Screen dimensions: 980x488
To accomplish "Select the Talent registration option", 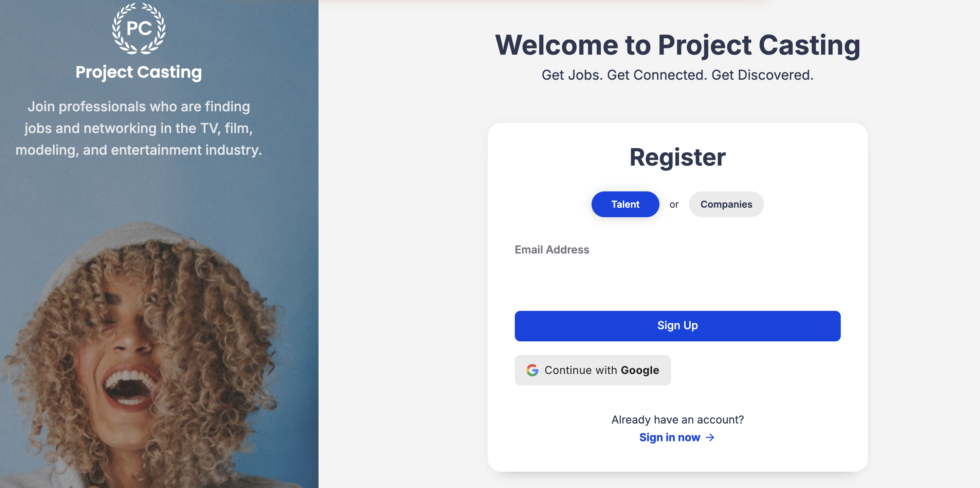I will click(625, 204).
